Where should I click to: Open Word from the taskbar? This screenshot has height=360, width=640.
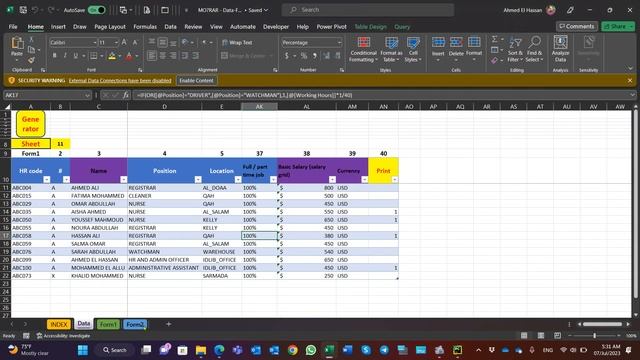(x=347, y=350)
